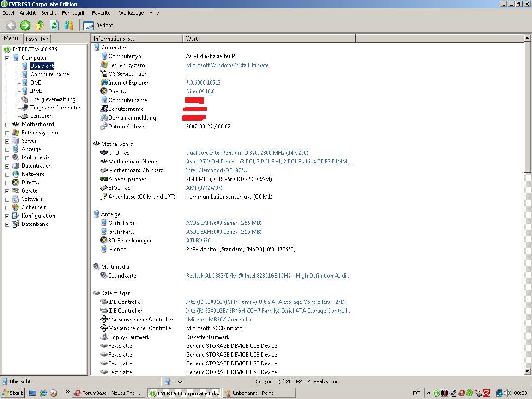Open the Intel Glenwood-DG i975X link

pos(217,170)
